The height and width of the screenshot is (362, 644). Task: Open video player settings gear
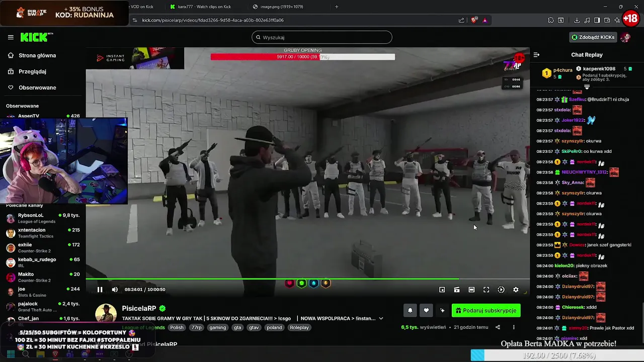516,290
